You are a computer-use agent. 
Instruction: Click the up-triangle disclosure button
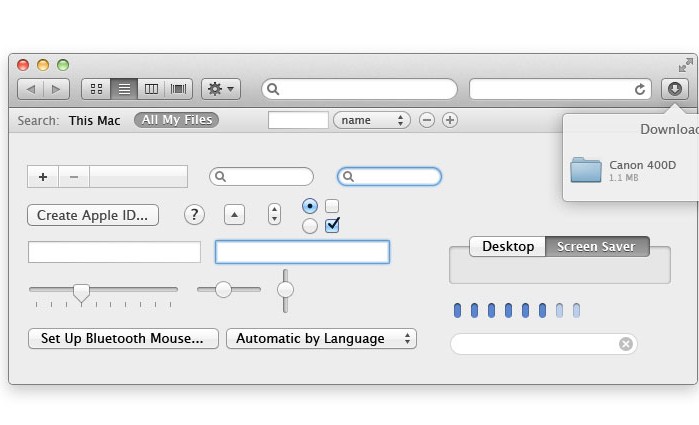(x=234, y=215)
